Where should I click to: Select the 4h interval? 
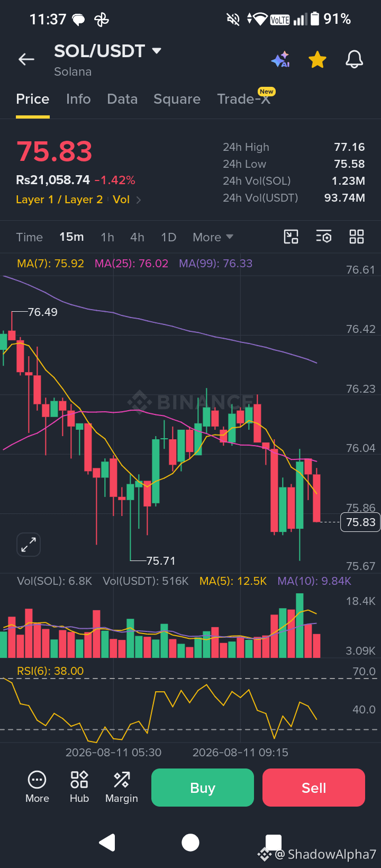tap(137, 237)
